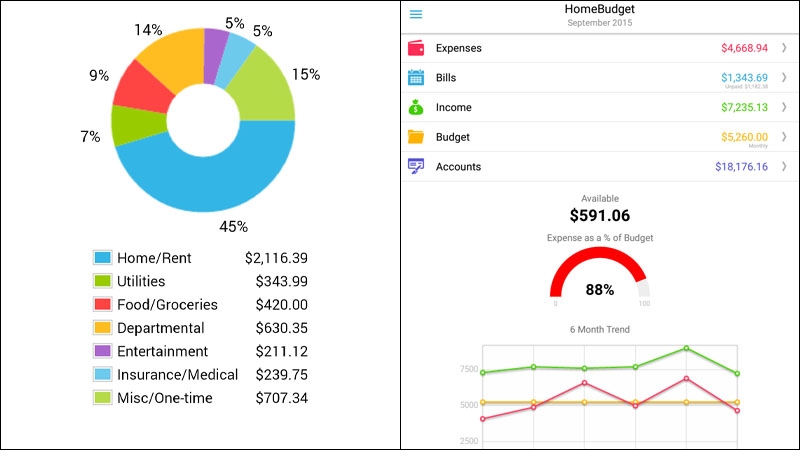The width and height of the screenshot is (800, 450).
Task: Expand the Expenses row chevron
Action: (x=784, y=48)
